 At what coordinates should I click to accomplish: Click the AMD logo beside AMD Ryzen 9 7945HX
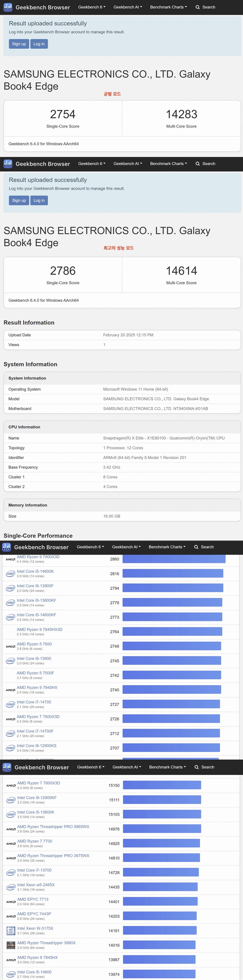(10, 690)
